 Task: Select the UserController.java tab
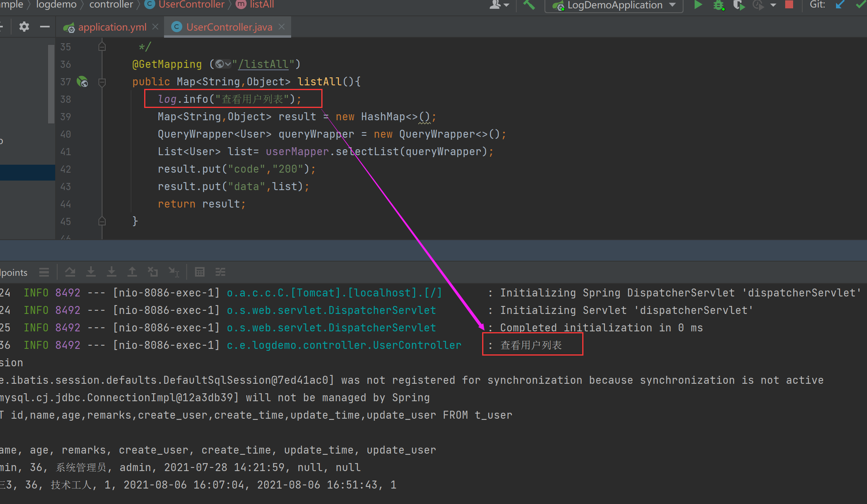pos(229,27)
